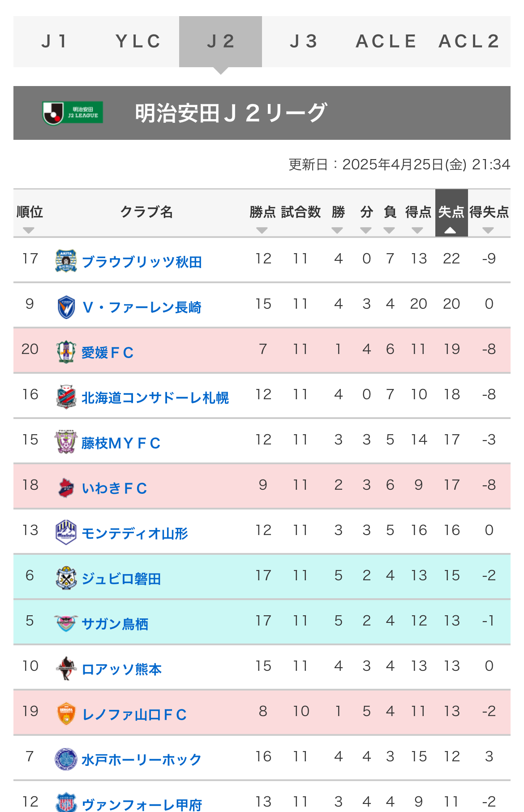Click the V-Varen Nagasaki club crest

pos(66,307)
